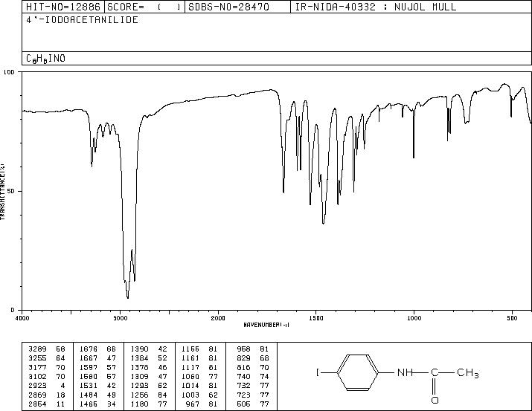Click peak table entry 1161
This screenshot has height=411, width=532.
pyautogui.click(x=199, y=358)
